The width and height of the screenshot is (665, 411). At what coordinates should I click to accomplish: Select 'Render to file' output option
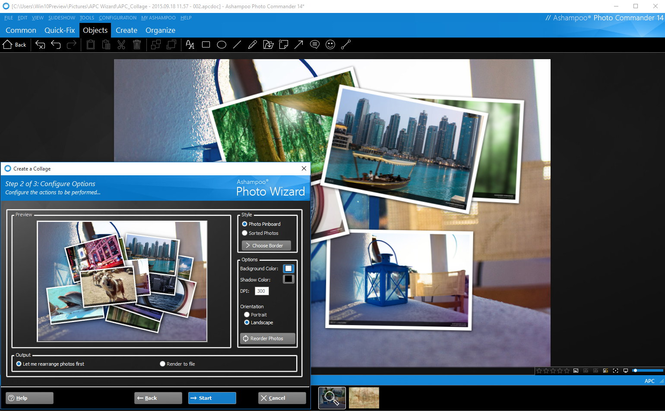point(177,364)
